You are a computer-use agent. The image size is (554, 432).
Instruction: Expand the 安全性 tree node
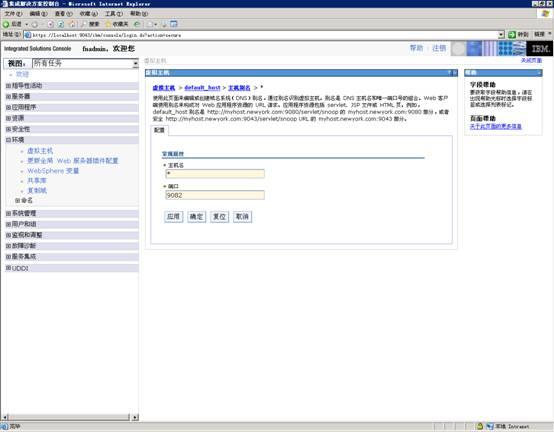point(8,129)
